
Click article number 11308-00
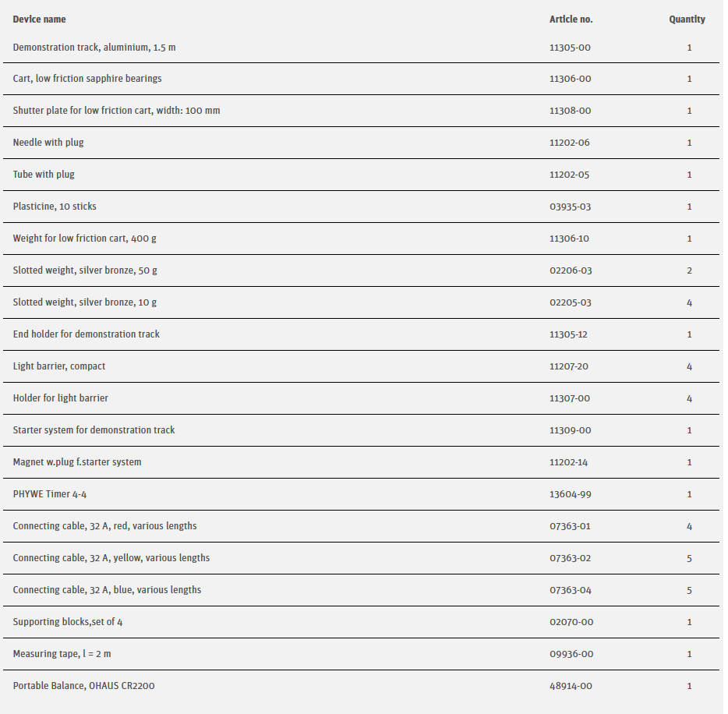point(570,111)
